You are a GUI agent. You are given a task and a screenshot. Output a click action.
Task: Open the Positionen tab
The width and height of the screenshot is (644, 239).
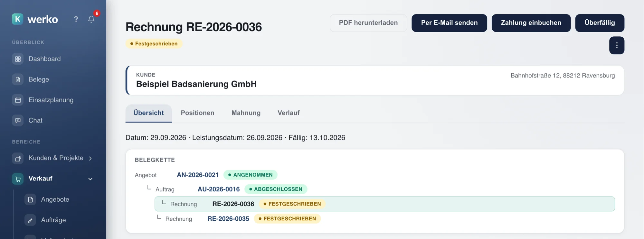point(197,113)
